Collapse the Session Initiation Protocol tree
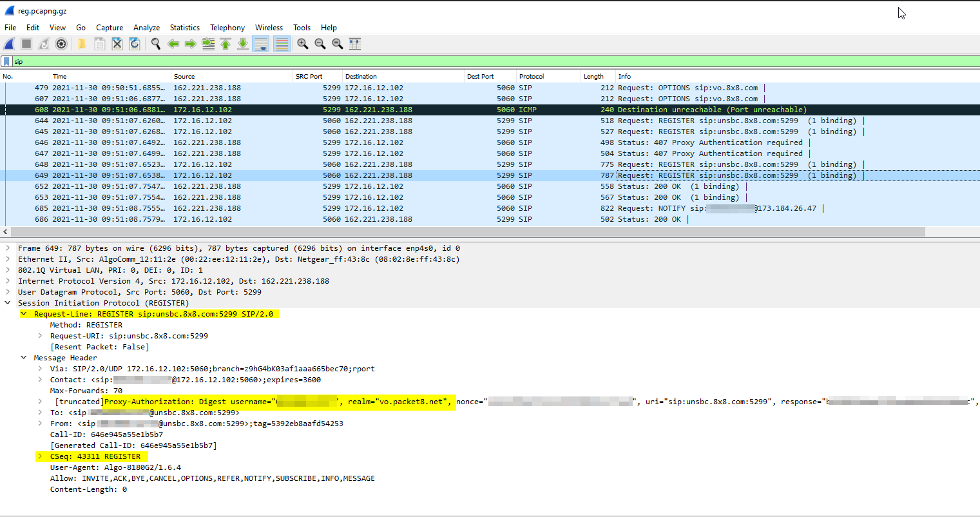 pyautogui.click(x=8, y=303)
